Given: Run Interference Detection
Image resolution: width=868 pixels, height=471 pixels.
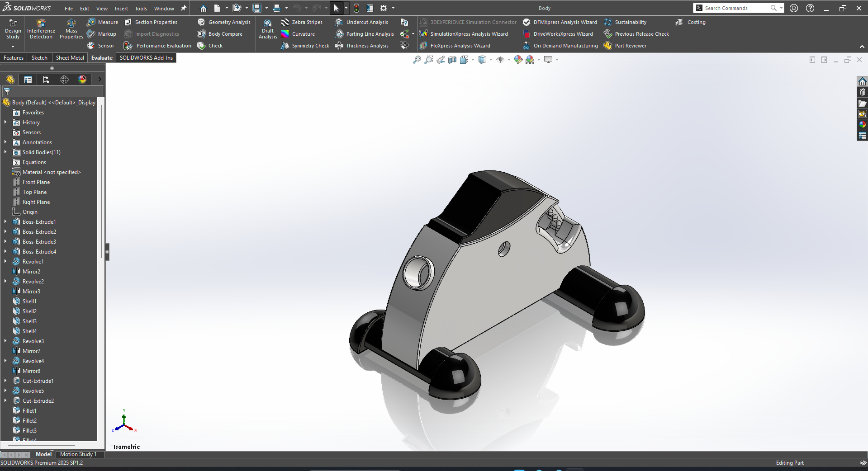Looking at the screenshot, I should point(41,24).
